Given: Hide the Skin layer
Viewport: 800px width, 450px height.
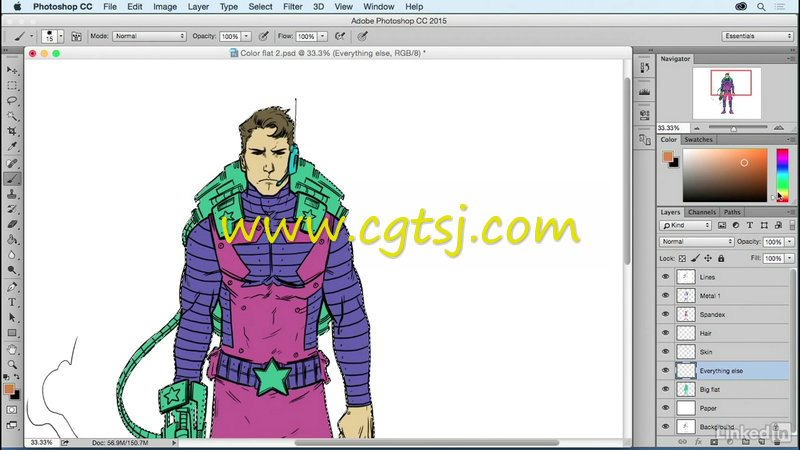Looking at the screenshot, I should [x=665, y=352].
